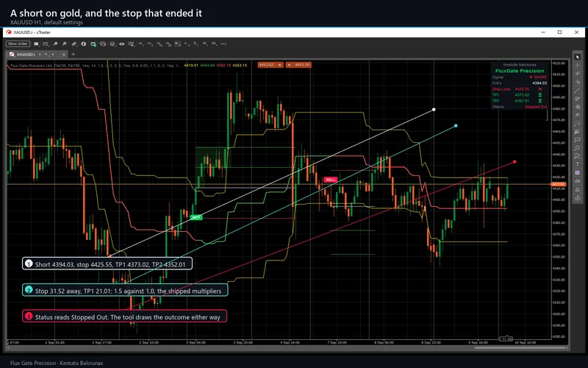
Task: Click the red SELL signal marker
Action: pyautogui.click(x=330, y=180)
